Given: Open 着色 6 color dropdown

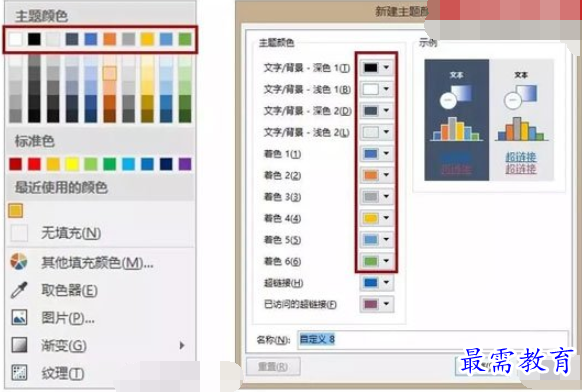Looking at the screenshot, I should point(376,261).
